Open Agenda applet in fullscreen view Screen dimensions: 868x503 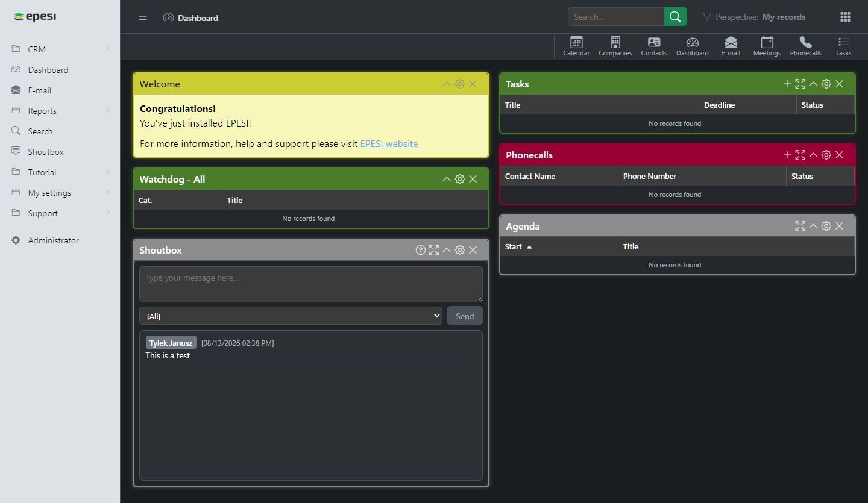pos(800,226)
